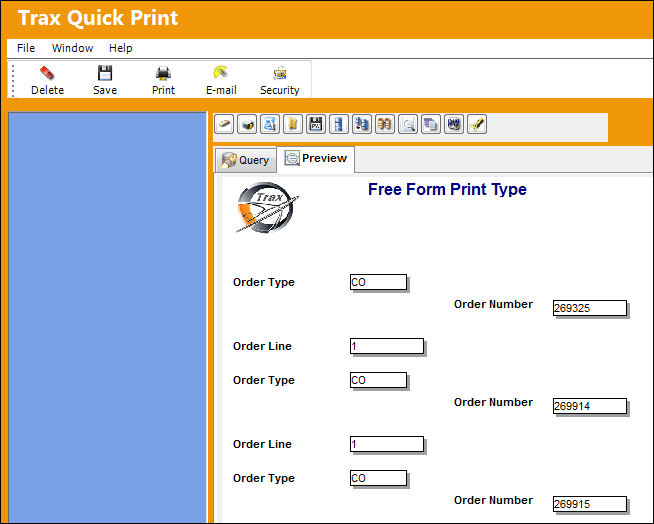Click the Order Type CO field above Order Number 269914

coord(378,380)
